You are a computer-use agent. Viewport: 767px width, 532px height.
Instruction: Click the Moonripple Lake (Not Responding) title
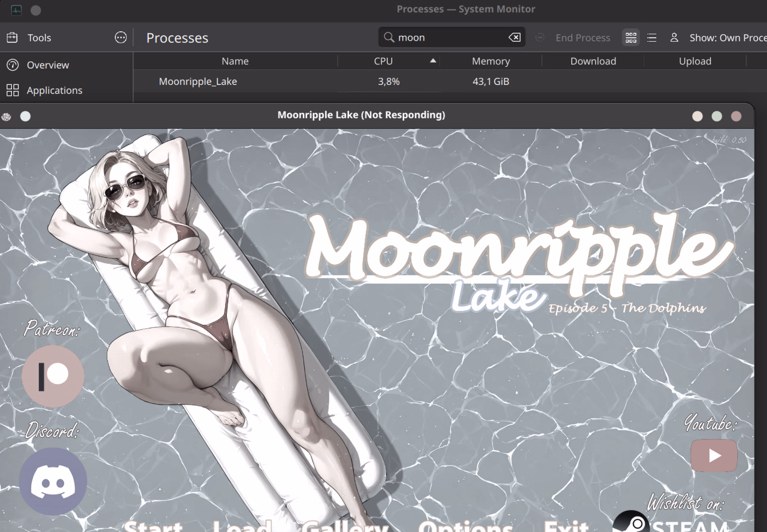[361, 115]
